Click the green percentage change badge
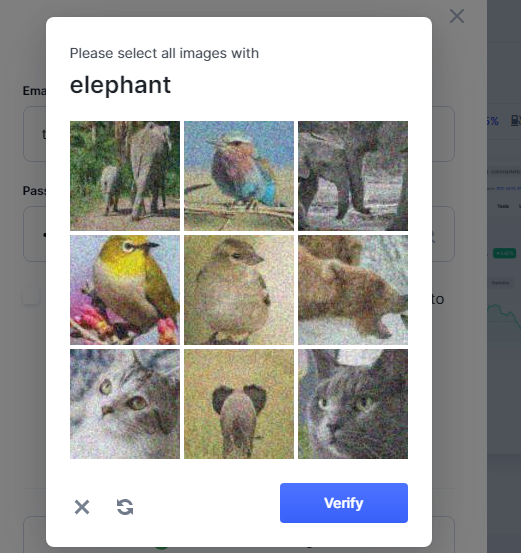The image size is (521, 553). [x=504, y=253]
